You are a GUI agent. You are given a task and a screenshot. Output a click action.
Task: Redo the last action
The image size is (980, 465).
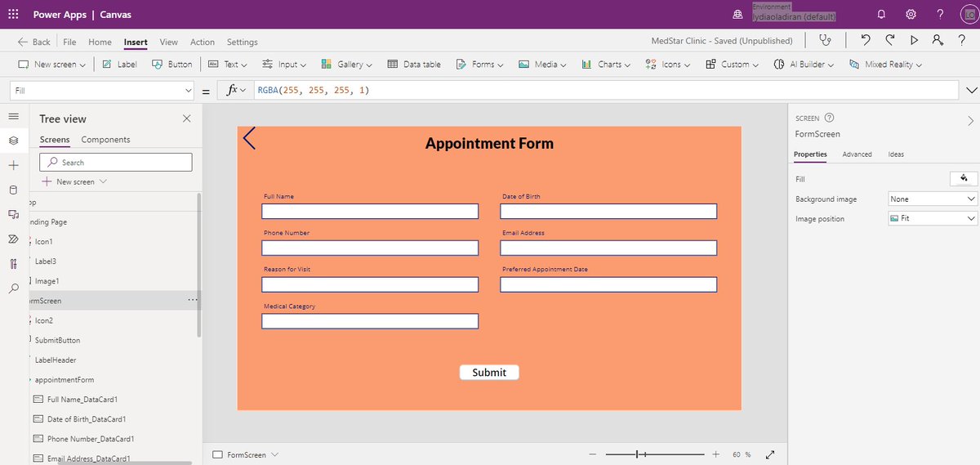tap(890, 40)
